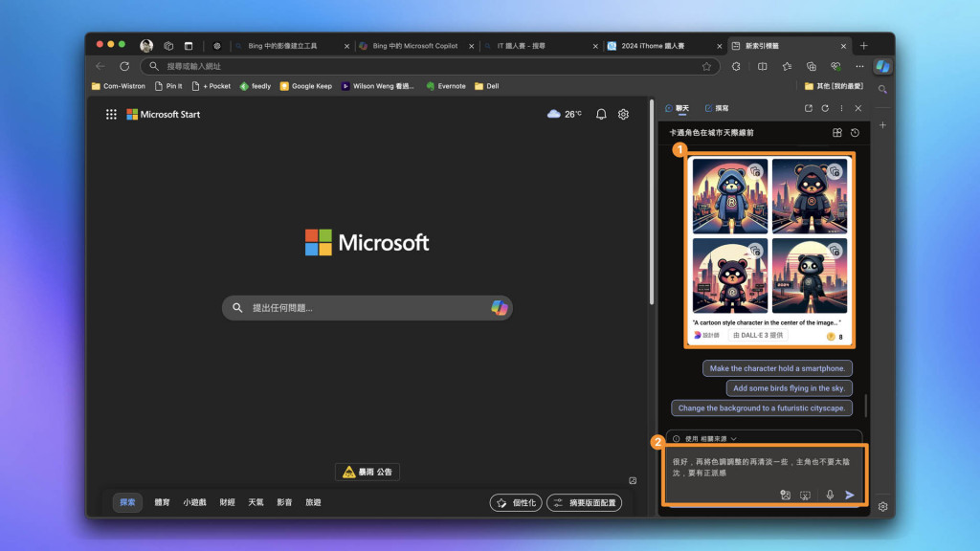Select the 天氣 feed category

(256, 502)
